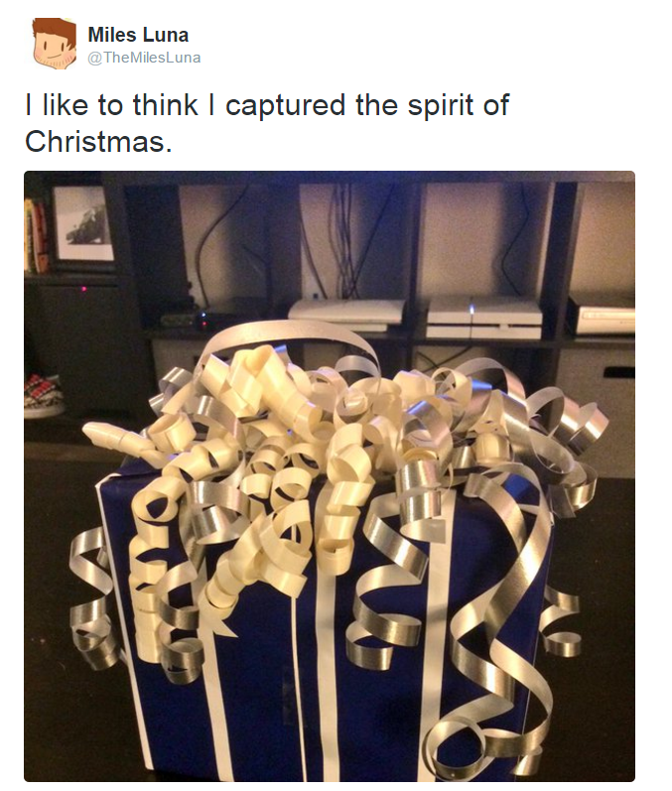The width and height of the screenshot is (672, 791).
Task: Click the silver ribbon curl on right side
Action: click(560, 620)
